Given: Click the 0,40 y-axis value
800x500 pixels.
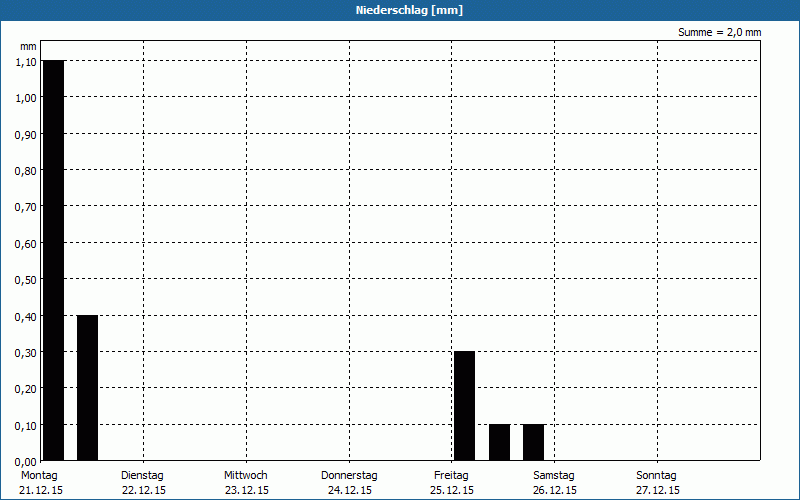Looking at the screenshot, I should [26, 317].
